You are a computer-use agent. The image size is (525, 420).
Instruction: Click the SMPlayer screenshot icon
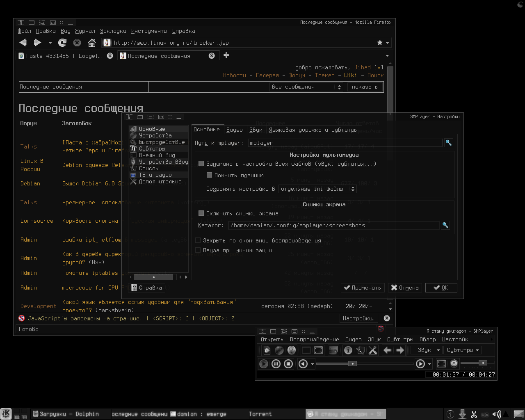[x=333, y=350]
